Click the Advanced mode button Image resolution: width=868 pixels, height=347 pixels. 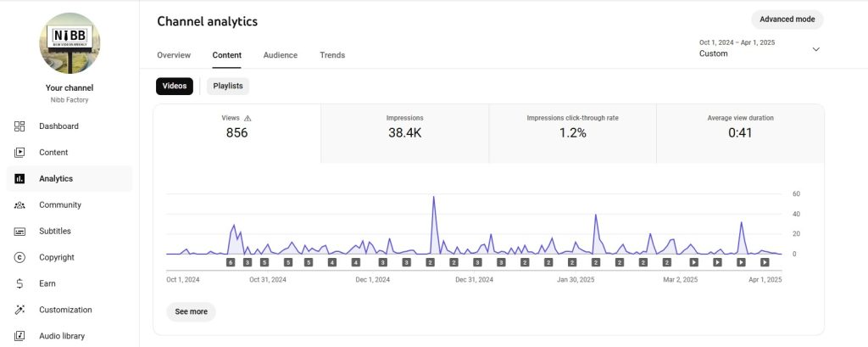787,20
